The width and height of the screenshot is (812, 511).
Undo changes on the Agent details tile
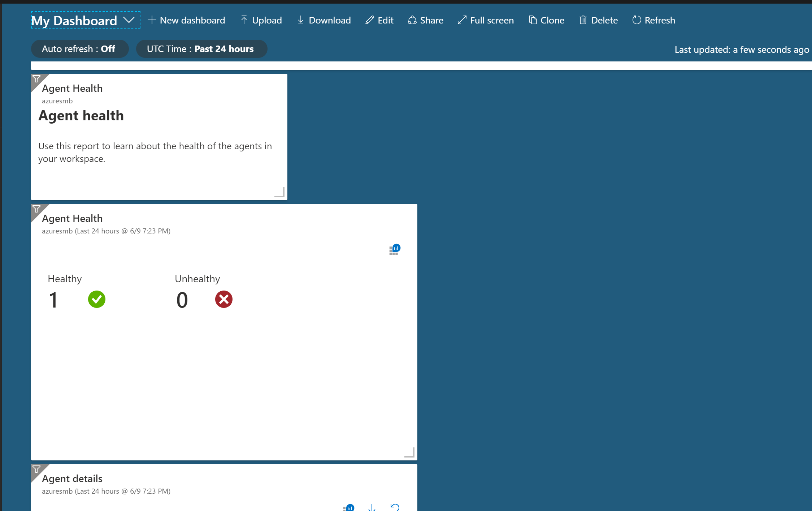pyautogui.click(x=395, y=507)
